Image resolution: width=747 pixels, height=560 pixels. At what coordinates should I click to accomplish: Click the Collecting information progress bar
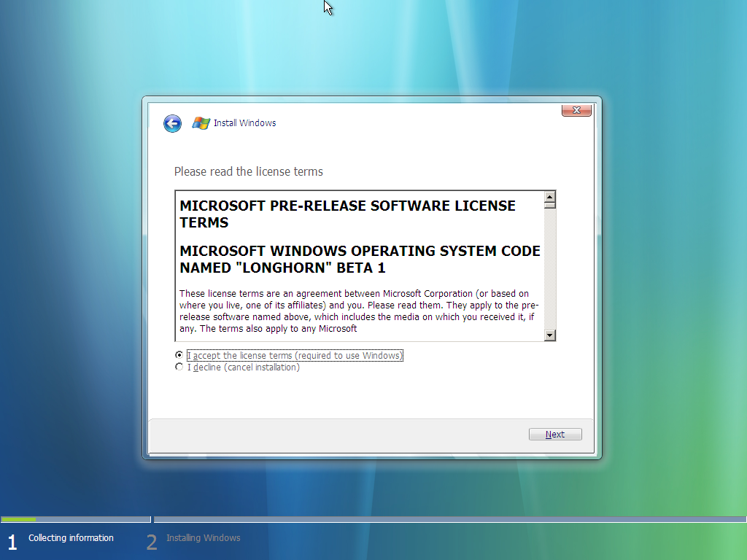75,519
